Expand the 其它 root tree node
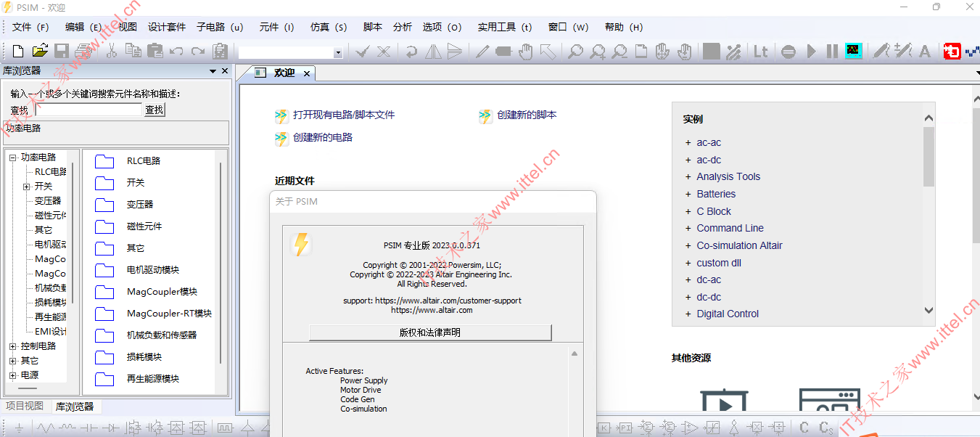This screenshot has height=437, width=980. point(12,360)
